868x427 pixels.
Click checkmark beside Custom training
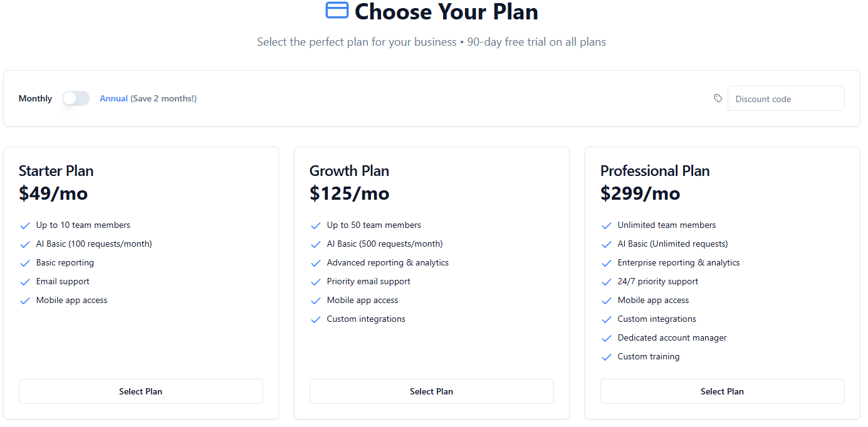(x=606, y=357)
